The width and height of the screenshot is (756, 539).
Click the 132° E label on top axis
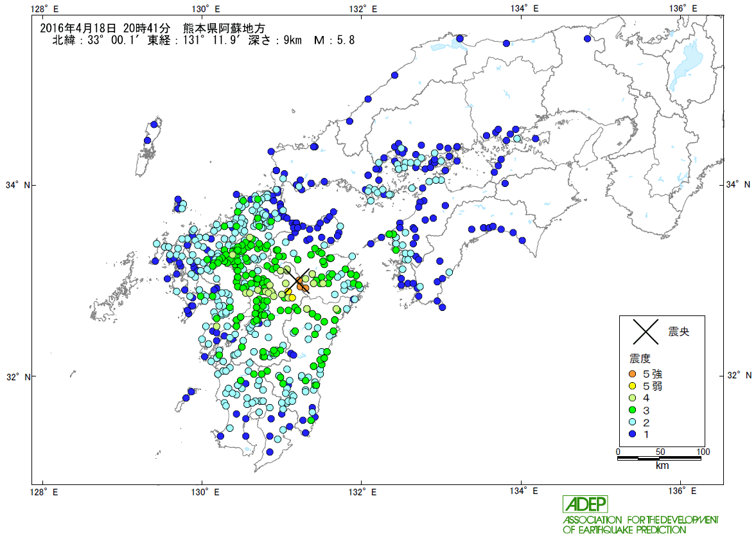pyautogui.click(x=363, y=9)
